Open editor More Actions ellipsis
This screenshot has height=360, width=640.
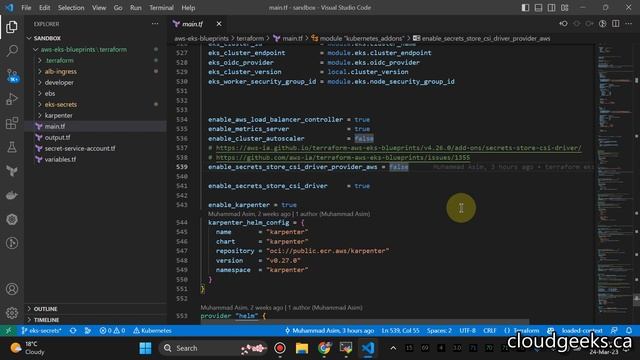[629, 24]
